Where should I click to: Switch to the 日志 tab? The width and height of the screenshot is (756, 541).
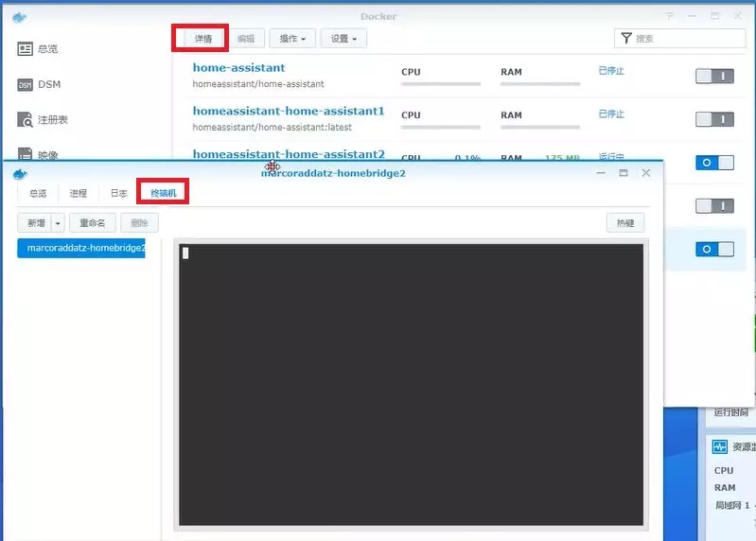(x=118, y=193)
